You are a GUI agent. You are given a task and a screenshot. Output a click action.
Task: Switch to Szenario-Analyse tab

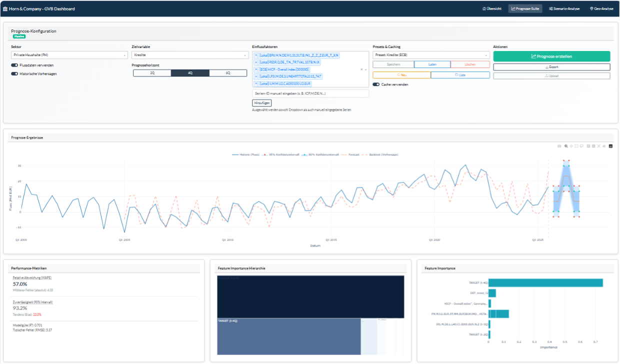(x=564, y=8)
